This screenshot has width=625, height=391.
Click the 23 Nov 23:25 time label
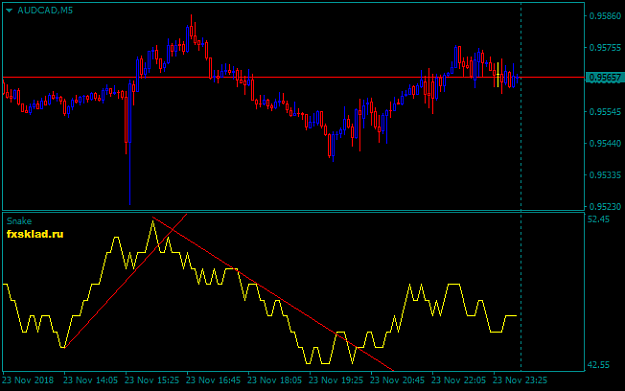(x=520, y=380)
